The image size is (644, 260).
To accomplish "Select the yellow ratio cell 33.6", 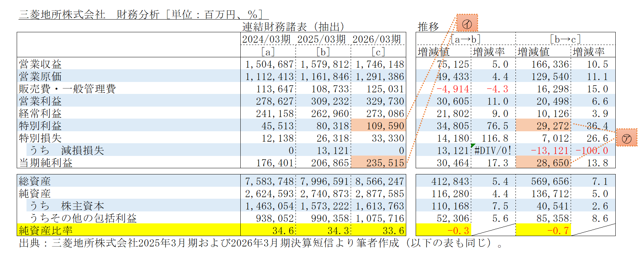I will pos(394,231).
